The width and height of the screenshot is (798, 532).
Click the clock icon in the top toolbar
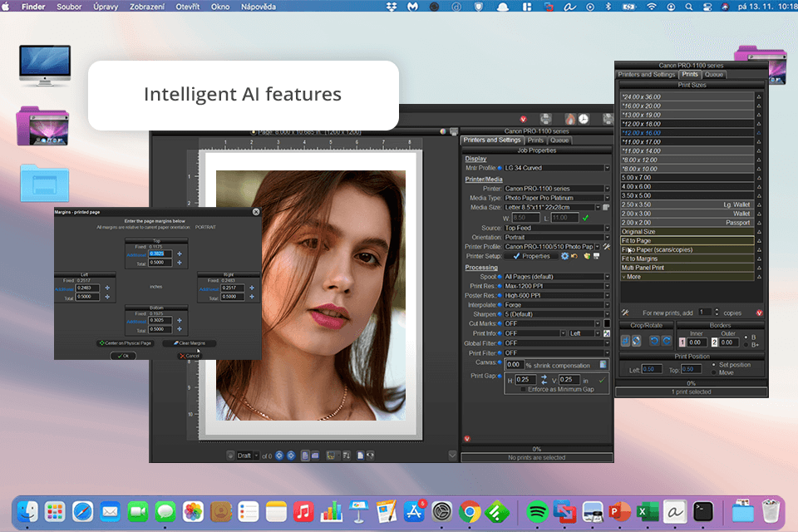pos(584,119)
